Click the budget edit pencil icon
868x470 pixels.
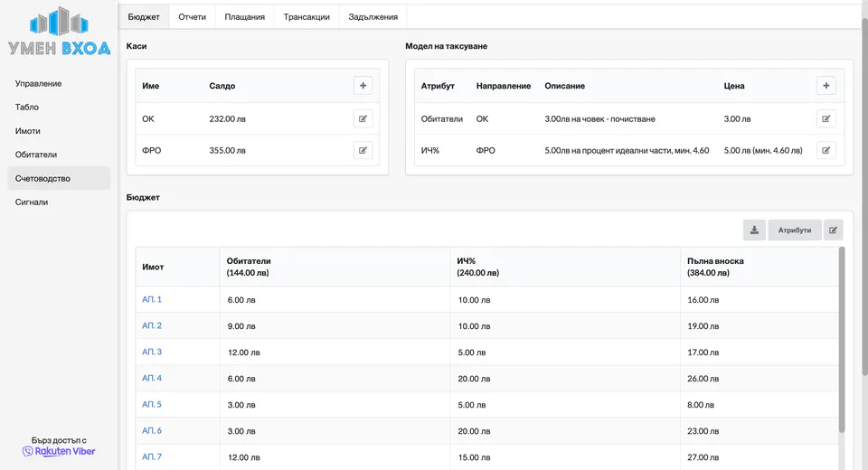(x=833, y=230)
